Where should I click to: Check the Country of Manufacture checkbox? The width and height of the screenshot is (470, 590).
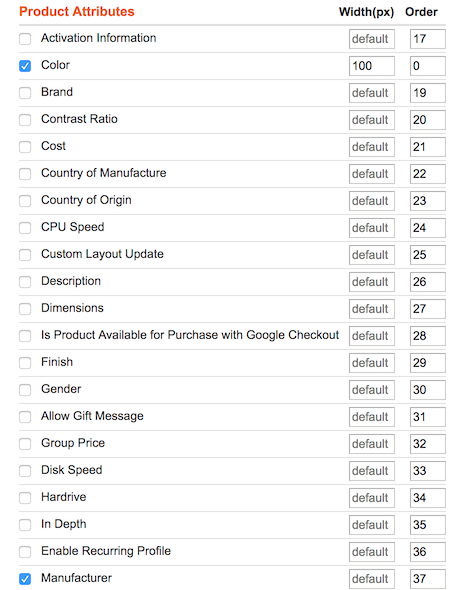click(25, 174)
